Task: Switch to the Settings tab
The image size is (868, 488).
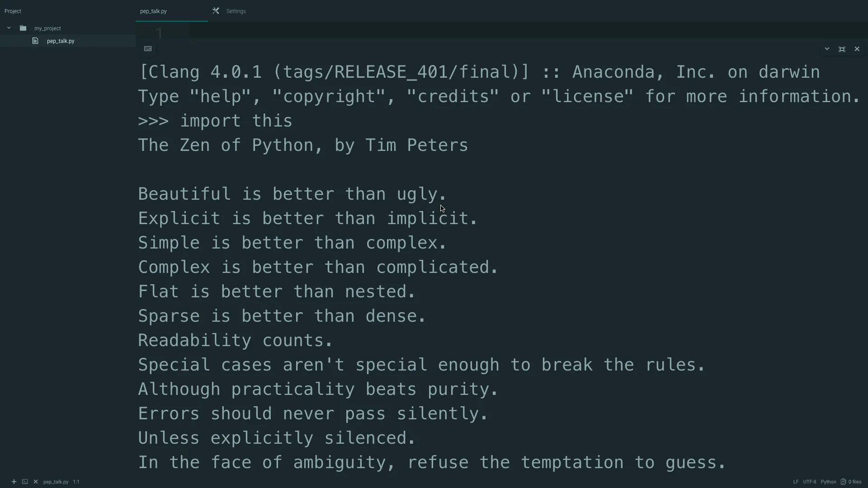Action: 236,11
